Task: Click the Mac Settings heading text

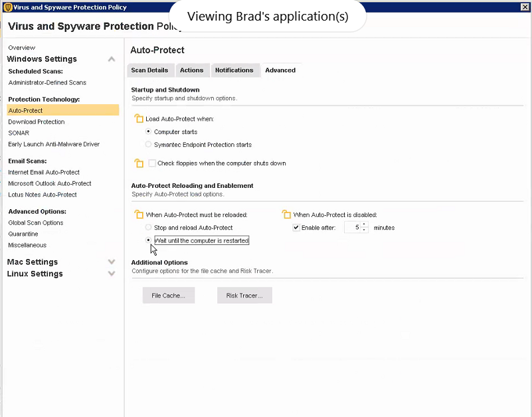Action: 33,262
